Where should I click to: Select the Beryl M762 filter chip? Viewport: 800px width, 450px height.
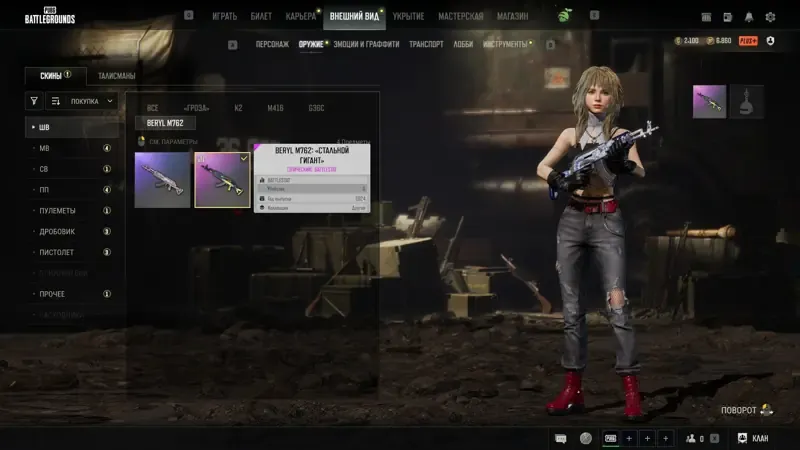[x=165, y=123]
